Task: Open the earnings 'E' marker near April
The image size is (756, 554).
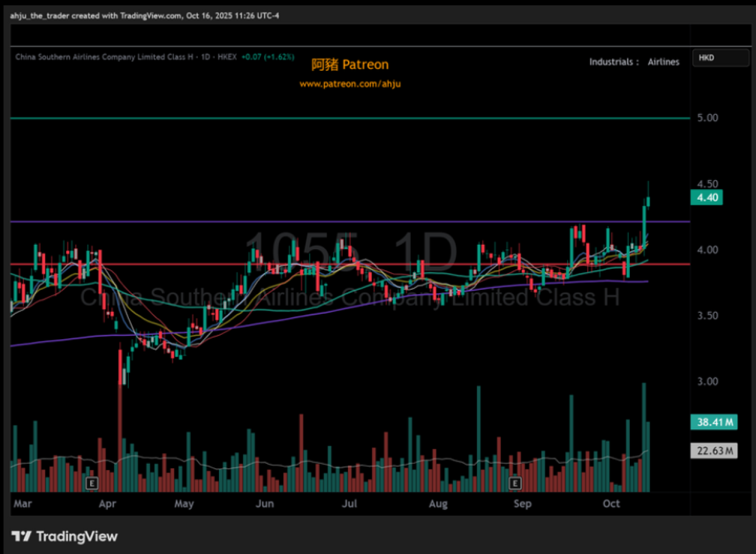Action: pyautogui.click(x=92, y=483)
